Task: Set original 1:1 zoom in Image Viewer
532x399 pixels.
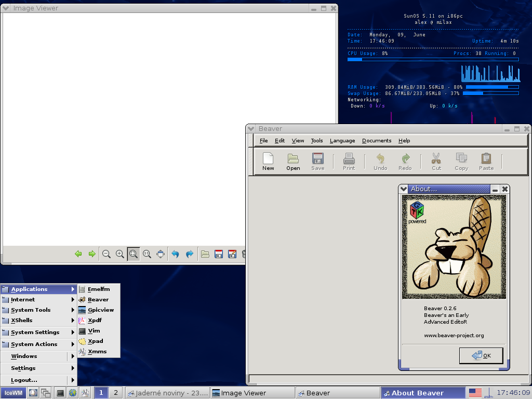Action: (x=147, y=254)
